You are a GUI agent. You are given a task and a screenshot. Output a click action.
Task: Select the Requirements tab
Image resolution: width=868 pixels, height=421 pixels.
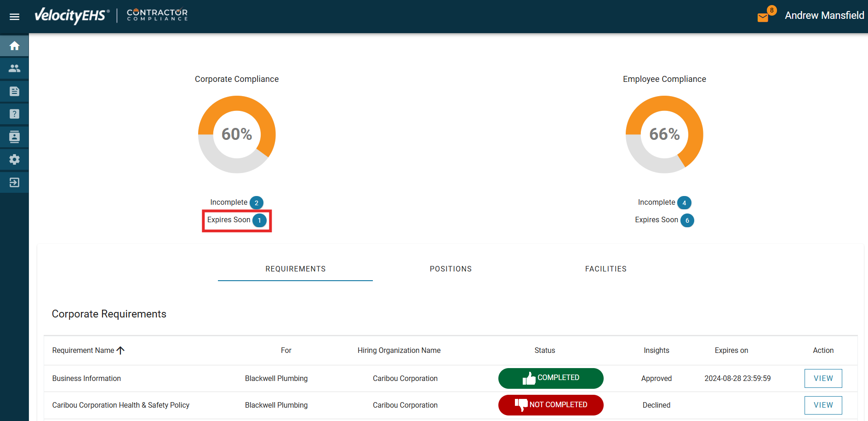[x=295, y=269]
